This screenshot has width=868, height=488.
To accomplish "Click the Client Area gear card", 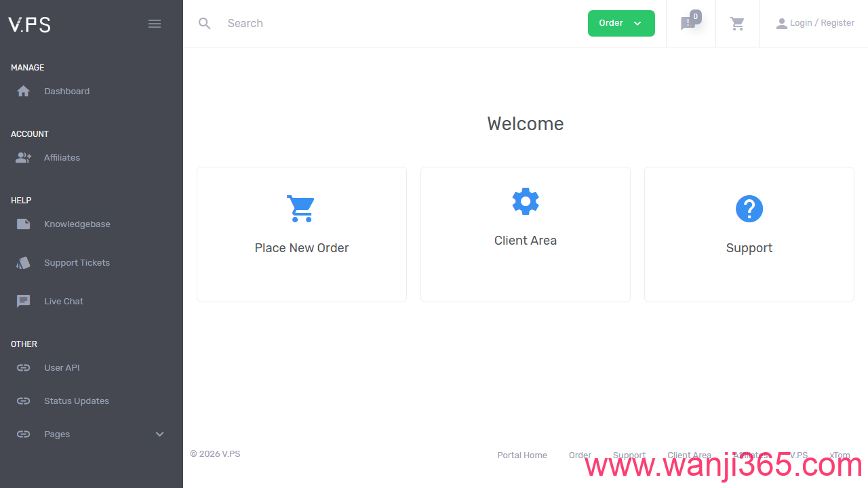I will click(526, 235).
